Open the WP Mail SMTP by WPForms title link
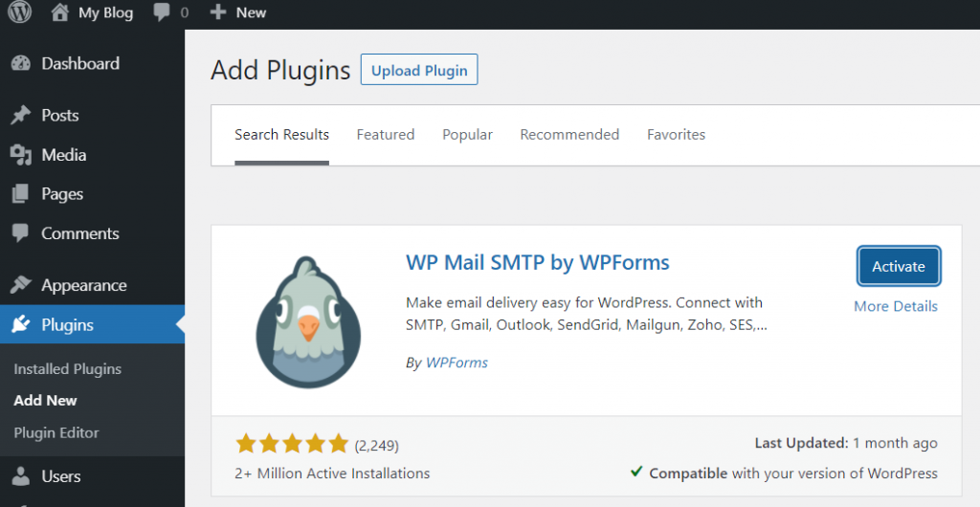This screenshot has width=980, height=507. 538,263
